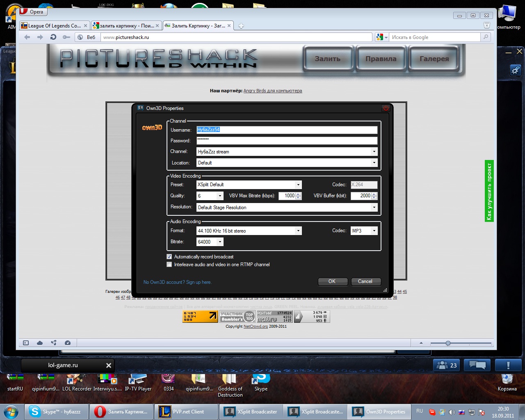The width and height of the screenshot is (525, 420).
Task: Open the NetCrowd.org copyright link
Action: [256, 326]
